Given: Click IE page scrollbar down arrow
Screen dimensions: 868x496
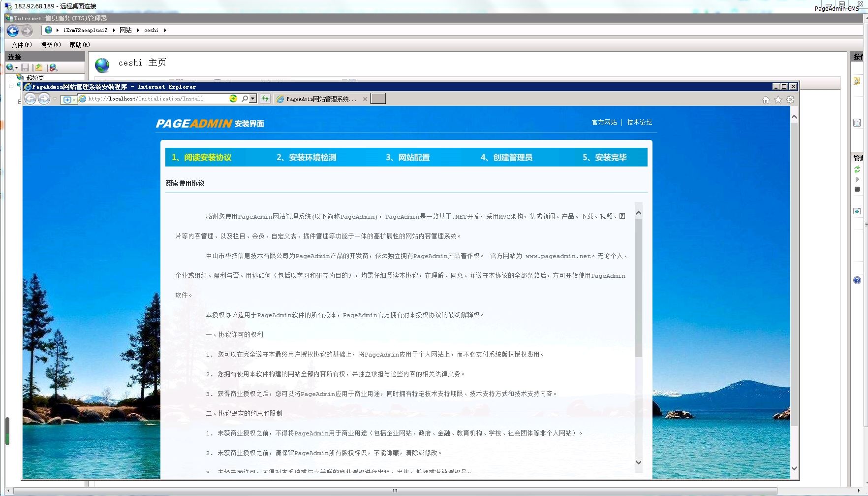Looking at the screenshot, I should 794,468.
